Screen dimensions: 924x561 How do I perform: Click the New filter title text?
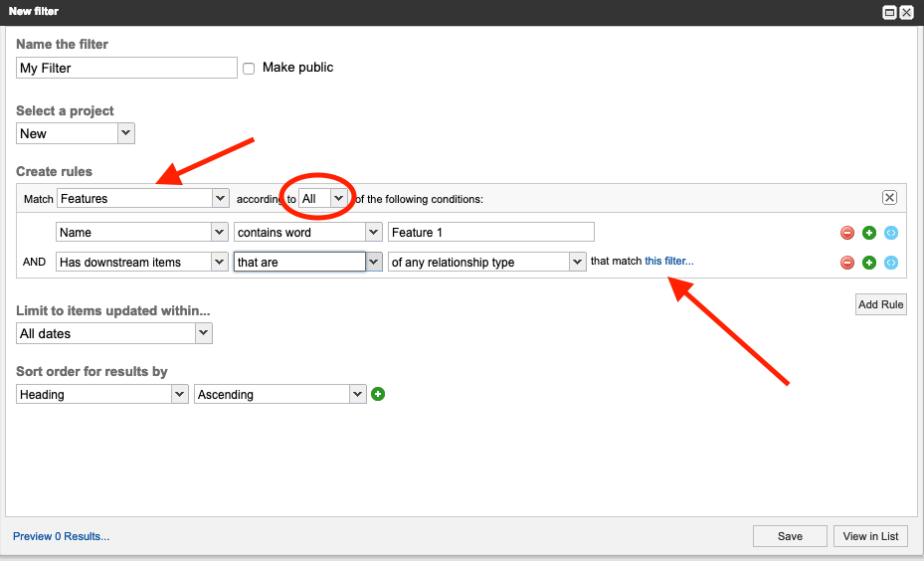pyautogui.click(x=34, y=11)
